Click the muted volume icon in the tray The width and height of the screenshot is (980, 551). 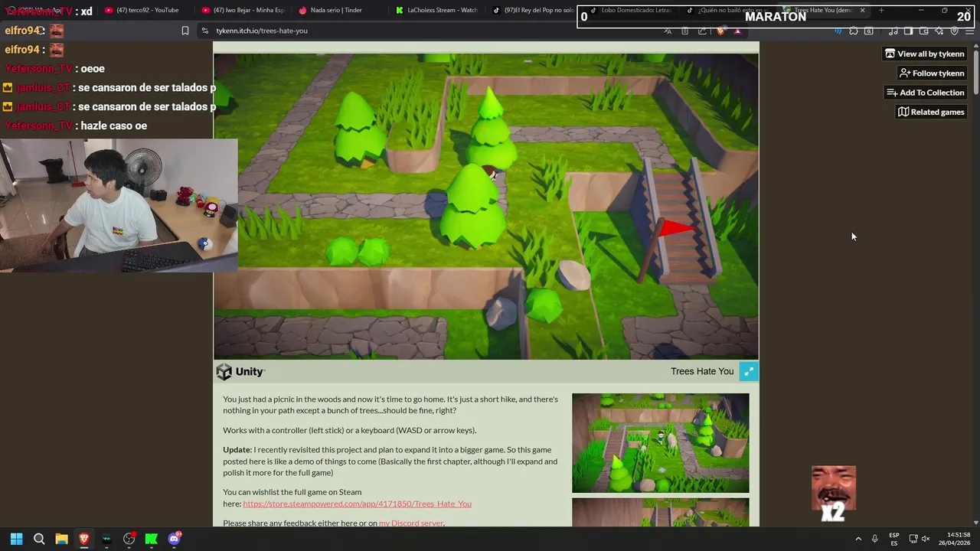(925, 539)
